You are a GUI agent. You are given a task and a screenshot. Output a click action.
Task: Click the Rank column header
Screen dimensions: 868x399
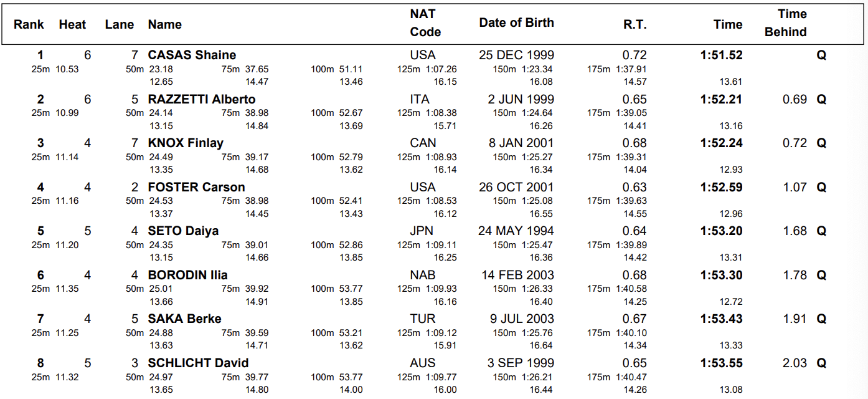click(x=29, y=25)
